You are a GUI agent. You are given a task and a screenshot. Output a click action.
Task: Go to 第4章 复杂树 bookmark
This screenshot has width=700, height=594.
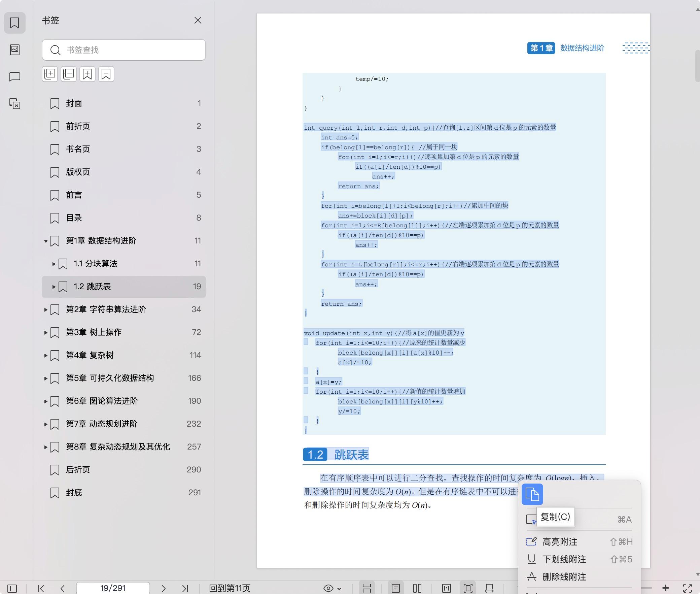point(90,355)
